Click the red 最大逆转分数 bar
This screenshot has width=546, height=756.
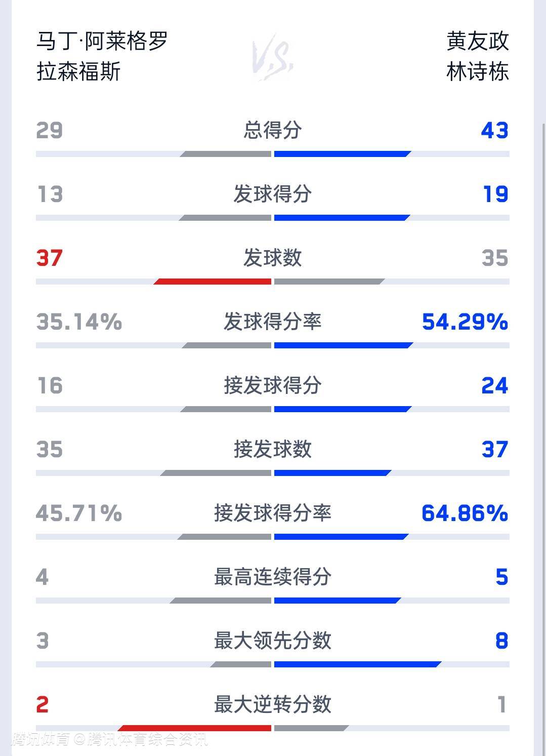coord(195,728)
